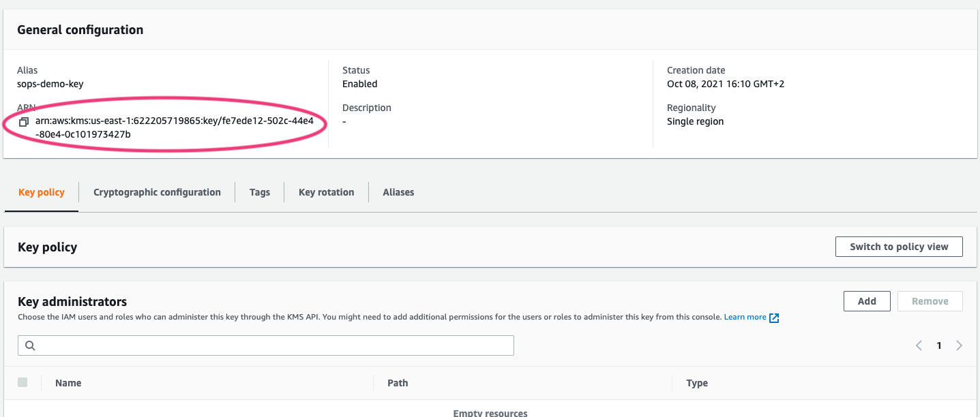Focus the key administrators search field

273,345
